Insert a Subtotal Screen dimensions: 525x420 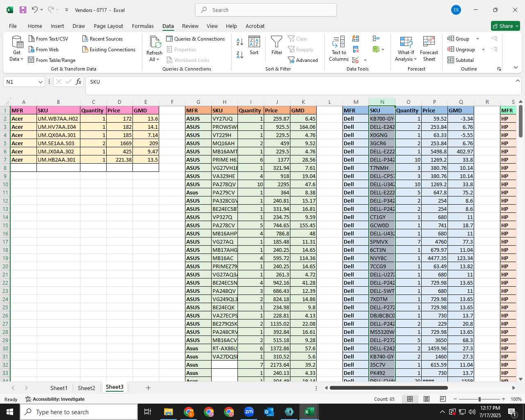(461, 60)
